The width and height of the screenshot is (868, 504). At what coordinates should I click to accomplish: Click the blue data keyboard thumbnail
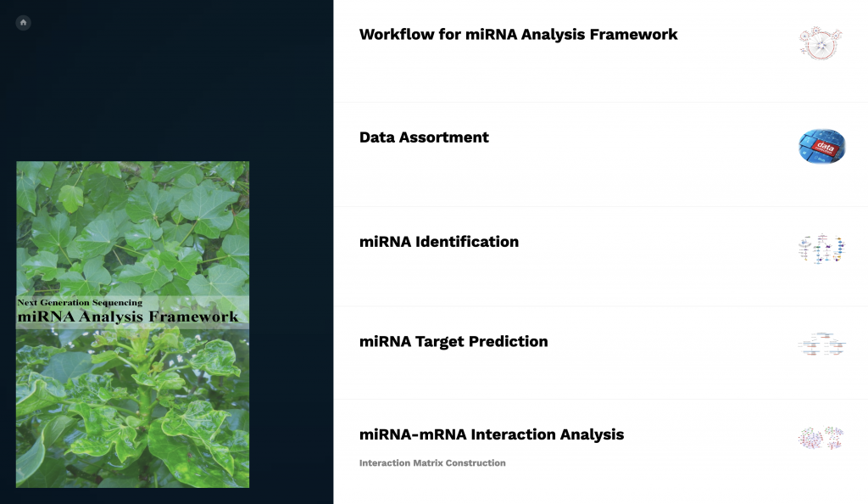click(821, 146)
